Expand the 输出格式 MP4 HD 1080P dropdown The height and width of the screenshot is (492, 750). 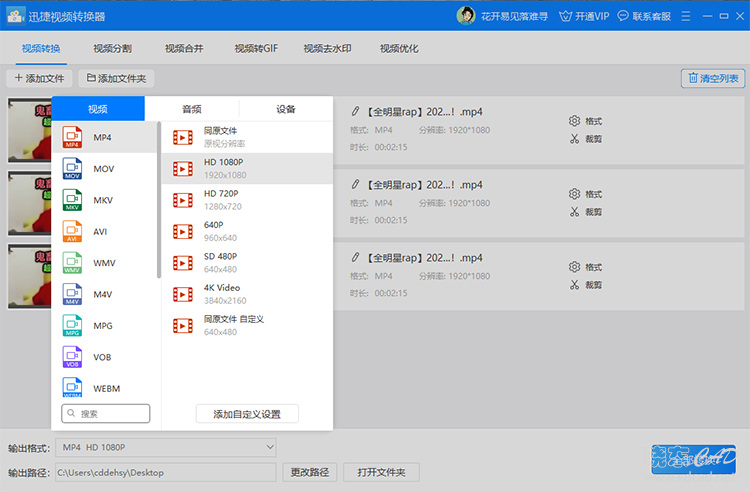(165, 448)
